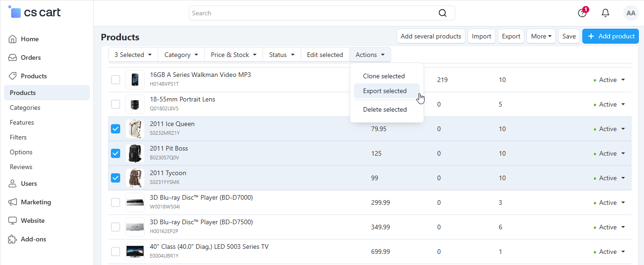
Task: Click the 699.99 price of LED TV
Action: [380, 252]
